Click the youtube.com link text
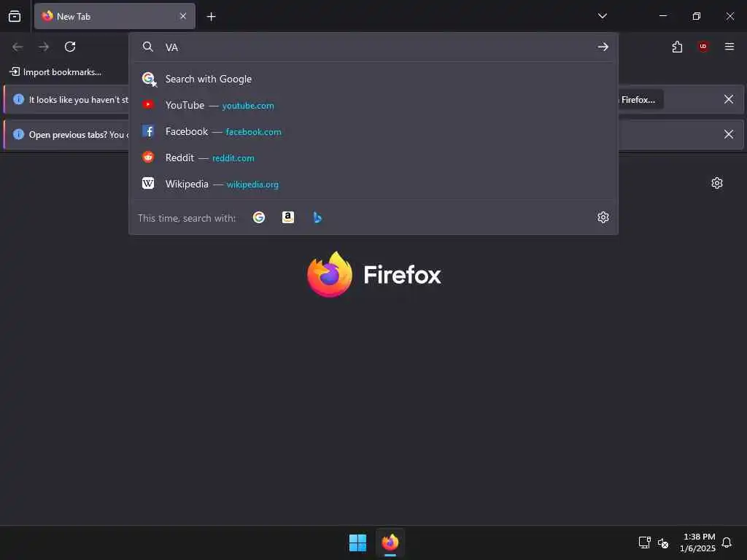Screen dimensions: 747x560 (x=248, y=106)
